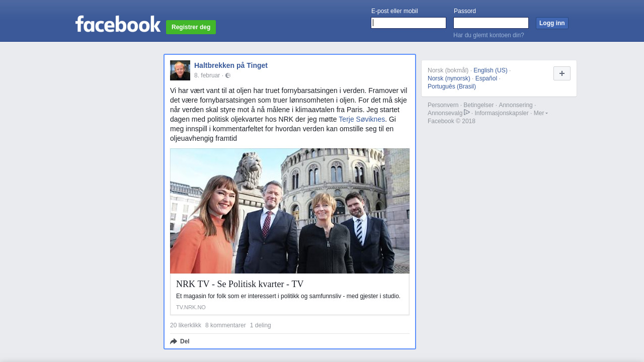Click the AdChoices triangle icon
Image resolution: width=644 pixels, height=362 pixels.
point(467,113)
